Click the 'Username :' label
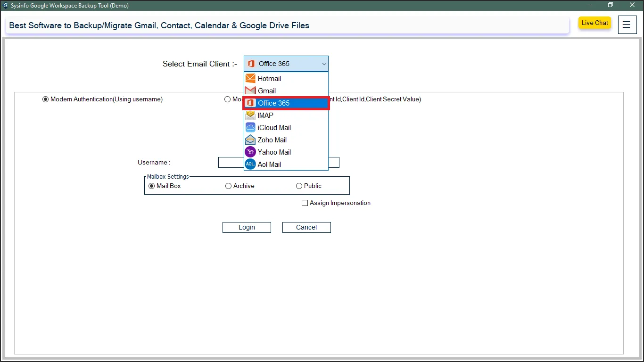Image resolution: width=644 pixels, height=362 pixels. click(x=154, y=163)
